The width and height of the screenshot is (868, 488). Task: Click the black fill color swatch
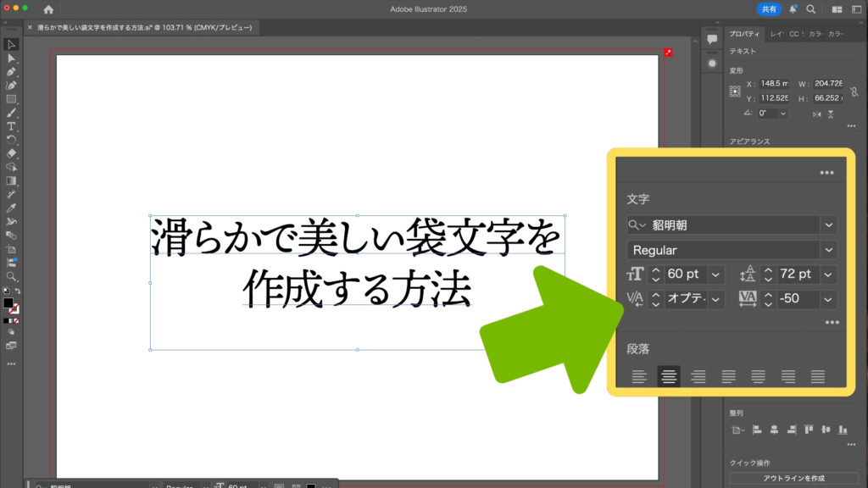click(8, 302)
